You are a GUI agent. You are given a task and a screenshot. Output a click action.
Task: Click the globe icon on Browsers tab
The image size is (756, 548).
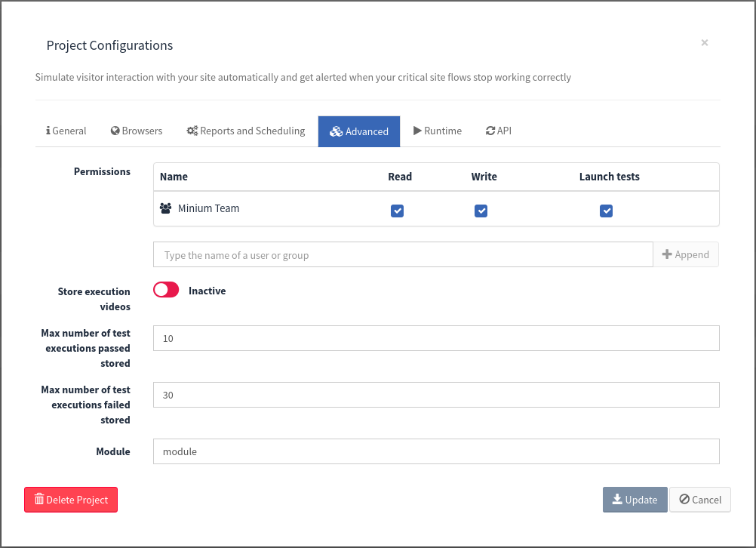point(115,131)
